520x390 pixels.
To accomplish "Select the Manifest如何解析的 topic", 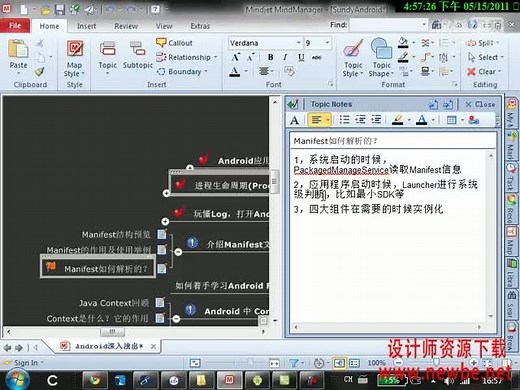I will (x=98, y=267).
